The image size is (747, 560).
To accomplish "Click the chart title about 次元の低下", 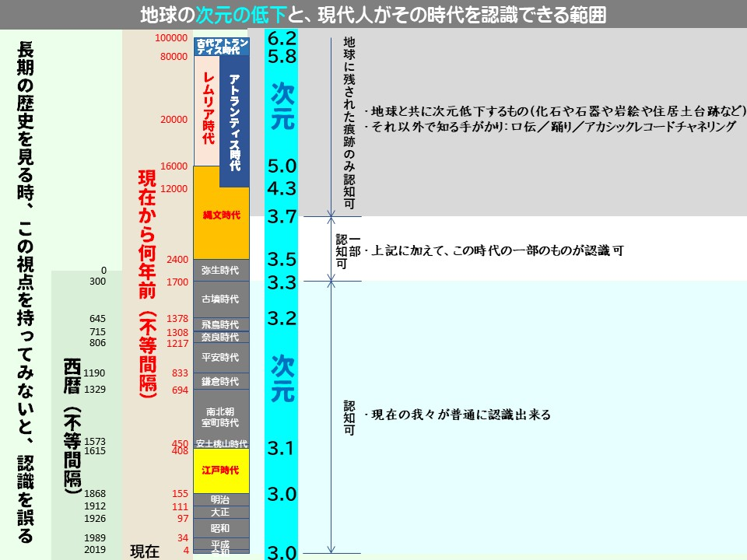I will pos(373,12).
